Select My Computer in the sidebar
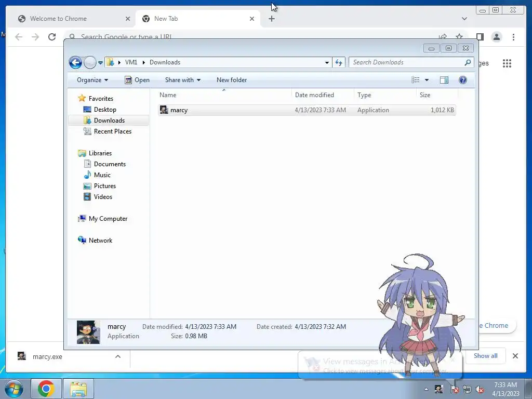 tap(108, 219)
